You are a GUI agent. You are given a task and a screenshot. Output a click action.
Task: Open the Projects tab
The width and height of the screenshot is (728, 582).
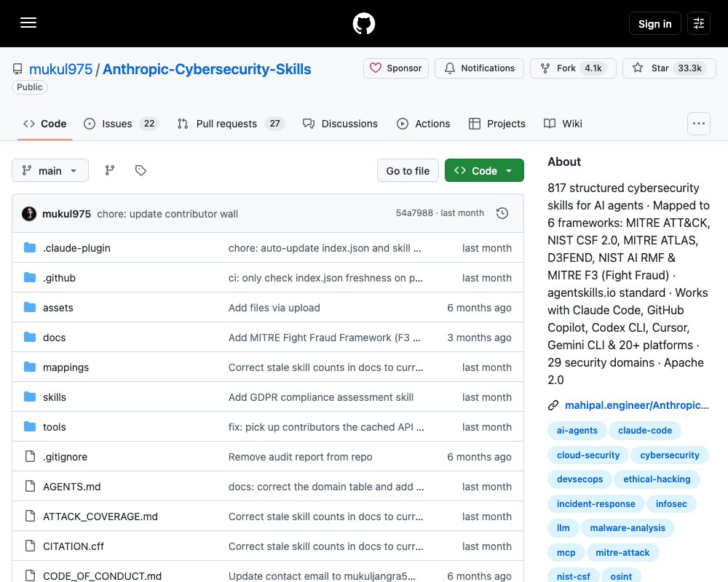coord(497,124)
